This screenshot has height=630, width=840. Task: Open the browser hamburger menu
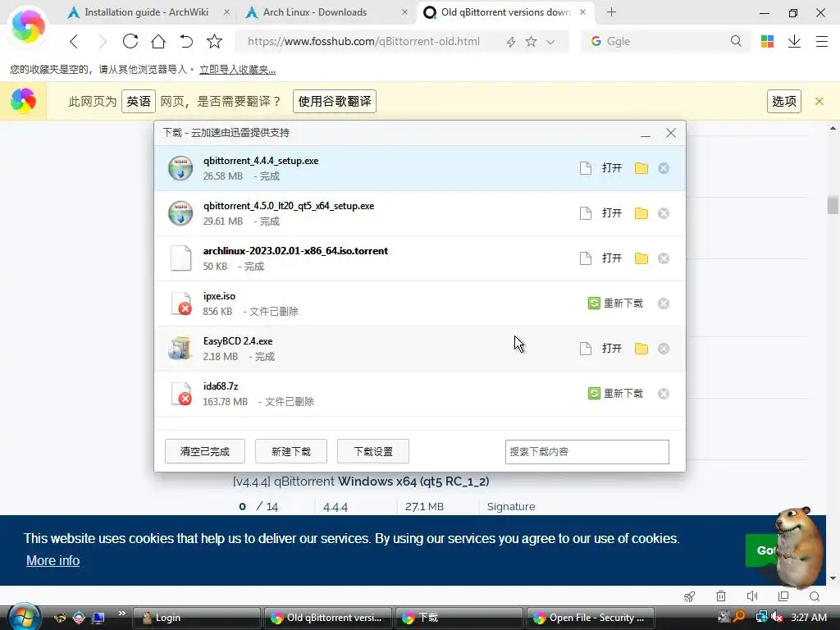tap(822, 41)
